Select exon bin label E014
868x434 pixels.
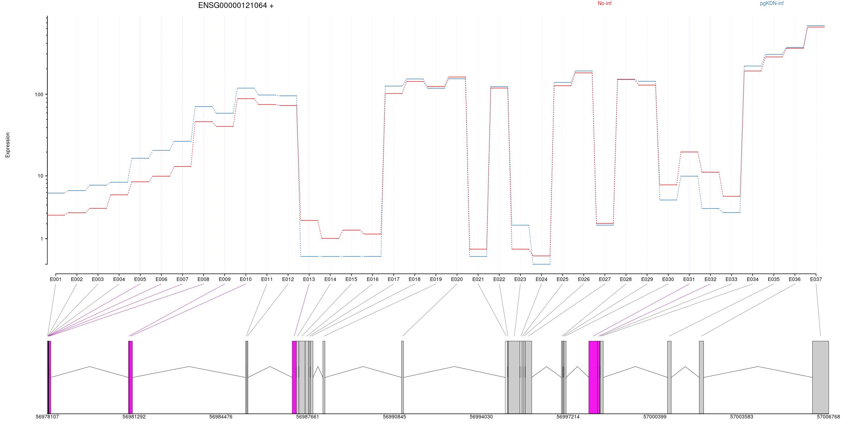(x=330, y=279)
